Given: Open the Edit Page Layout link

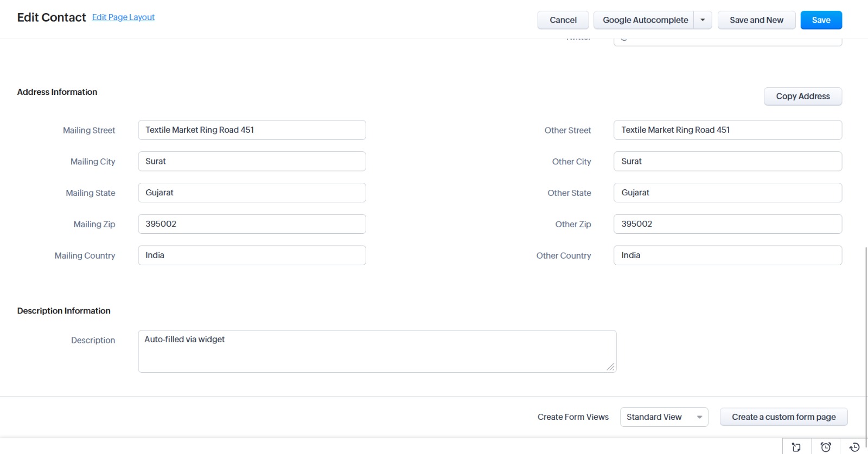Looking at the screenshot, I should pyautogui.click(x=123, y=17).
